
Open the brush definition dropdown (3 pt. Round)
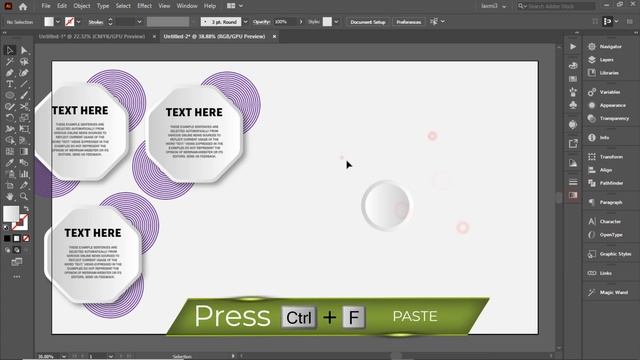pos(245,22)
